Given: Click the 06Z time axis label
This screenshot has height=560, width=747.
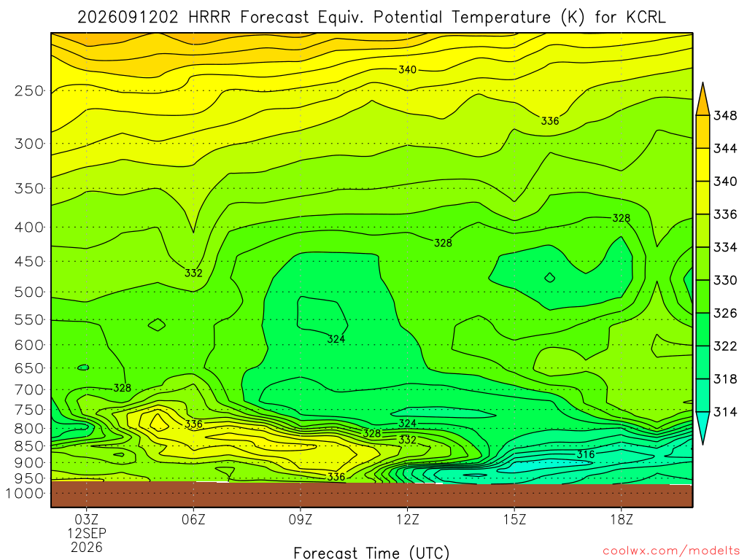Looking at the screenshot, I should tap(193, 519).
